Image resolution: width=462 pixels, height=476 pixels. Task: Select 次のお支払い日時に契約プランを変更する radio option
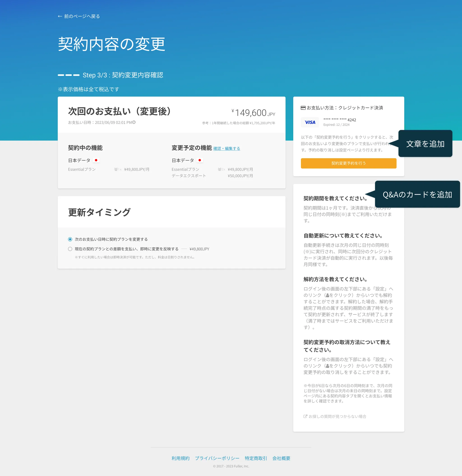pyautogui.click(x=70, y=239)
